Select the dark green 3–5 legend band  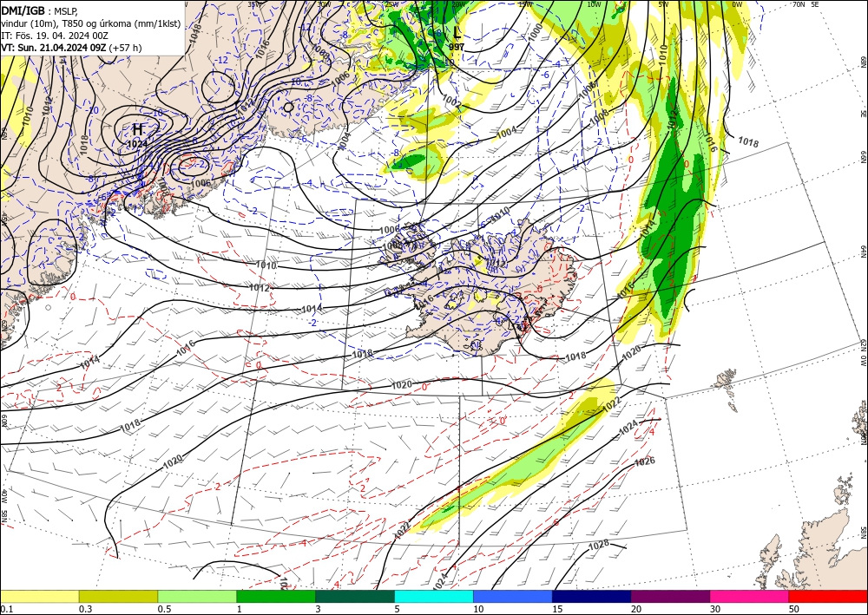pyautogui.click(x=355, y=596)
